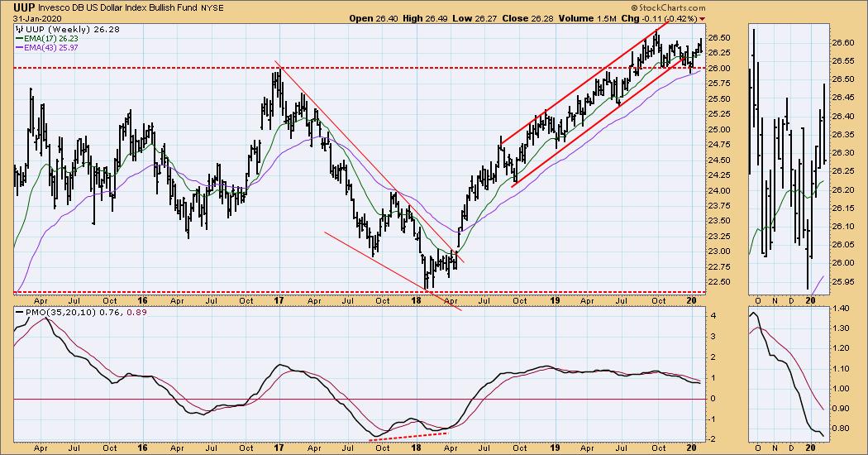Click the purple line swatch beside EMA(43)
This screenshot has width=868, height=455.
click(19, 48)
